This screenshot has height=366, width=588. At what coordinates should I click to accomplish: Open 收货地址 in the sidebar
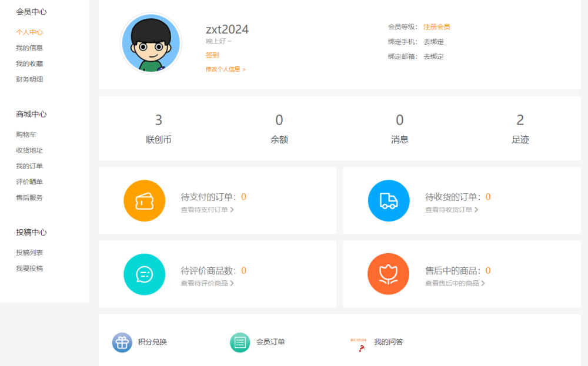coord(29,150)
